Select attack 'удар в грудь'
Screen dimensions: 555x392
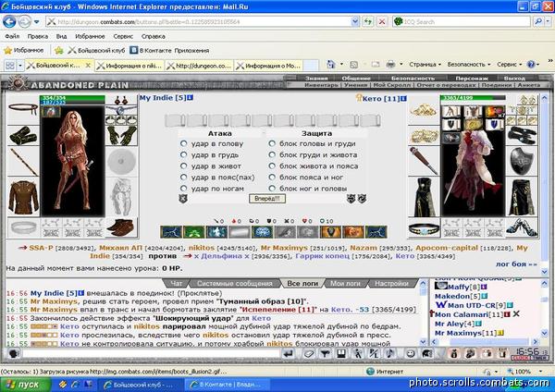[x=183, y=154]
